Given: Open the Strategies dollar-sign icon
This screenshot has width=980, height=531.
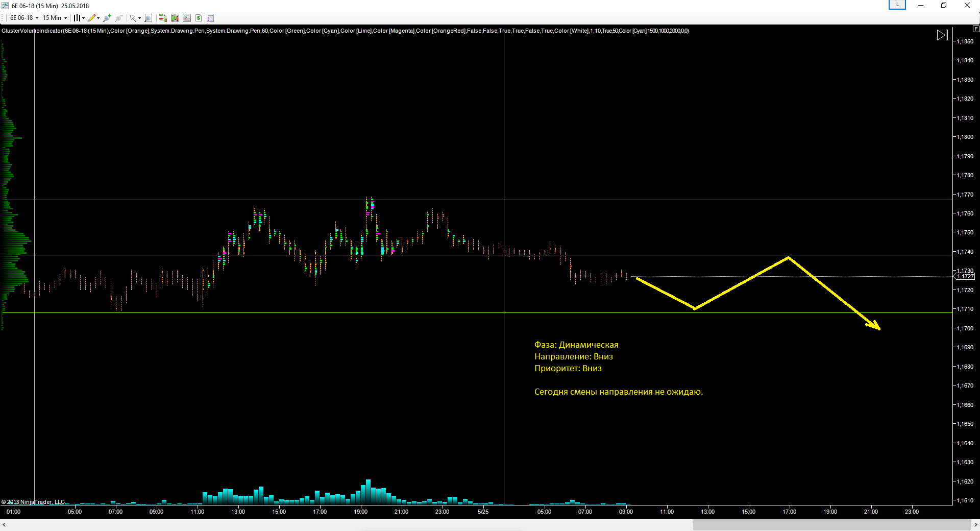Looking at the screenshot, I should click(199, 18).
